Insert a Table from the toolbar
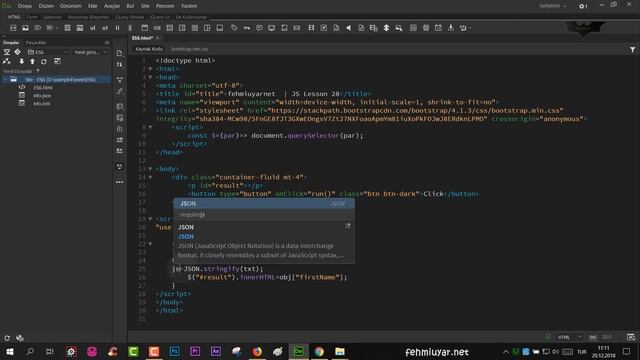Screen dimensions: 640x360 68,28
